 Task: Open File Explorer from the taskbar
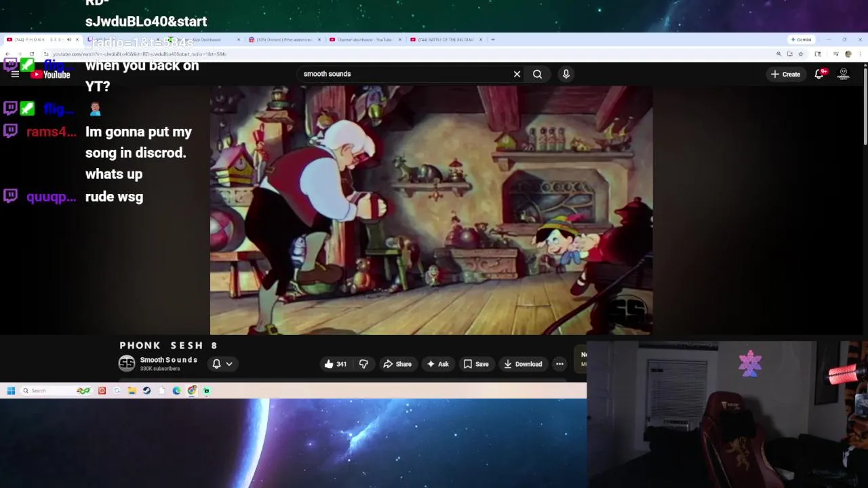point(132,390)
